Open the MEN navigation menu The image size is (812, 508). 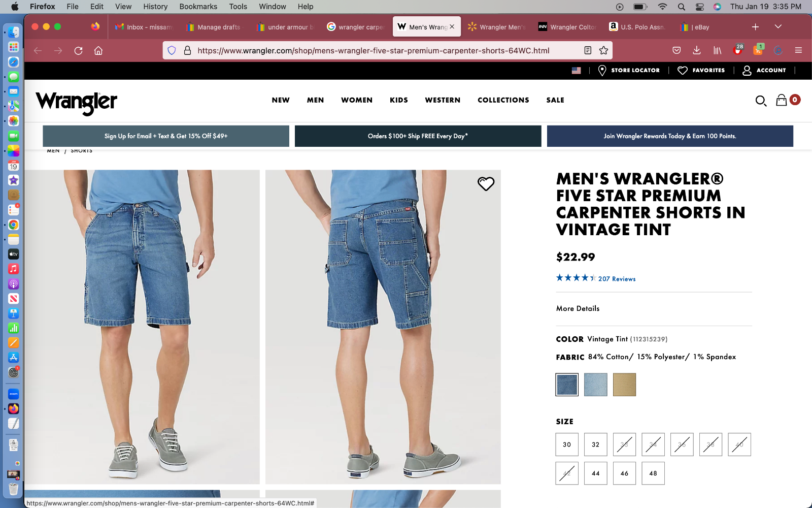click(315, 100)
